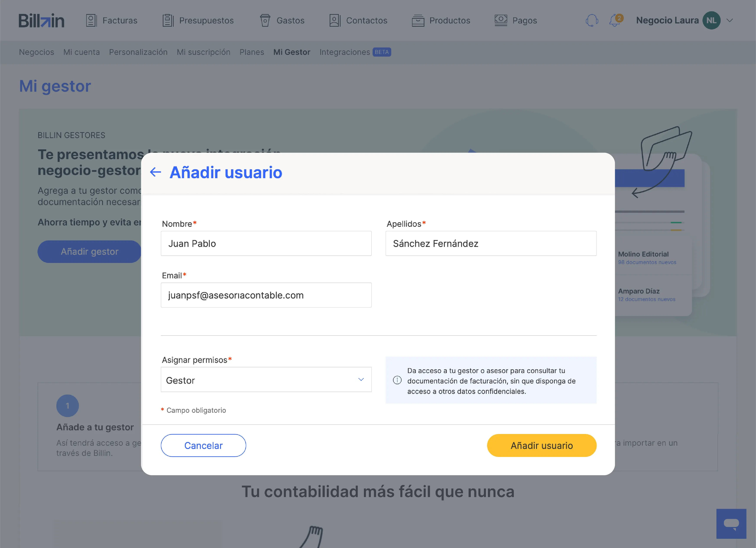Click the Apellidos field
The height and width of the screenshot is (548, 756).
491,243
